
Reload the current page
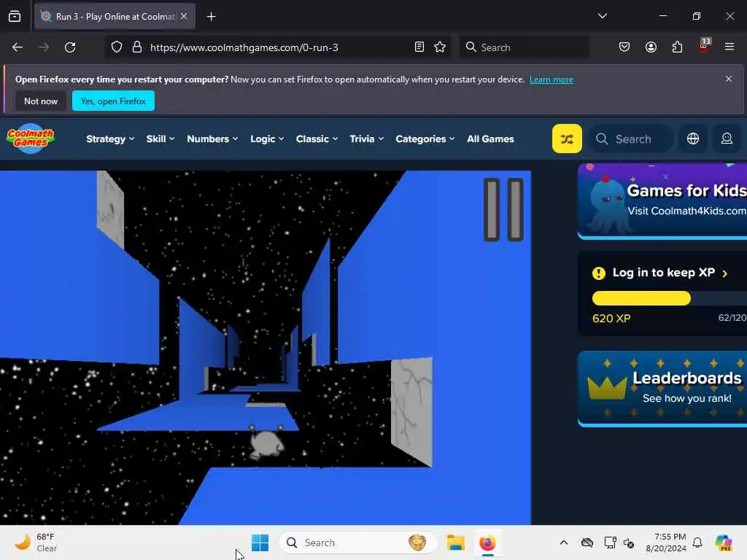(70, 47)
